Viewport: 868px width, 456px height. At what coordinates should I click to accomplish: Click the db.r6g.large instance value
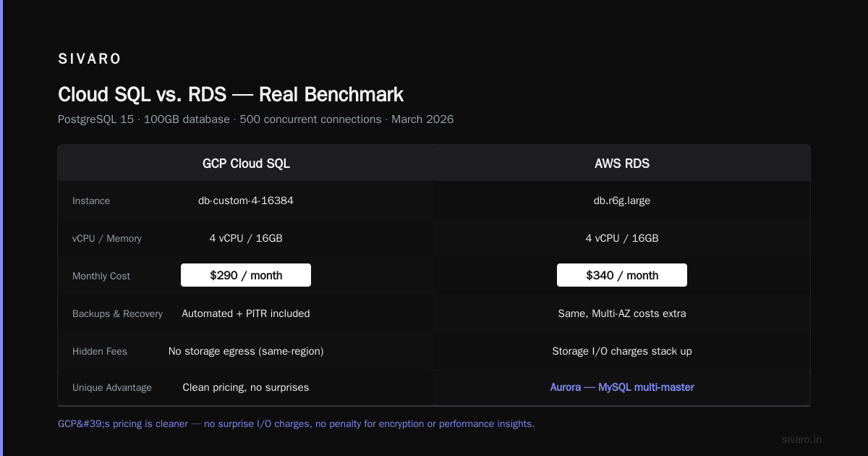pyautogui.click(x=622, y=200)
